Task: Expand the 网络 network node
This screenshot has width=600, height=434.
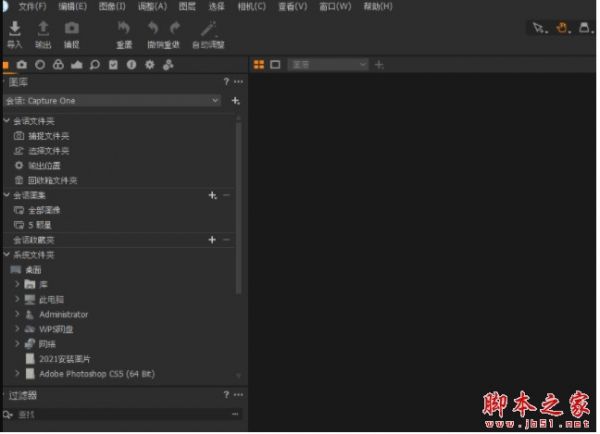Action: pos(17,344)
